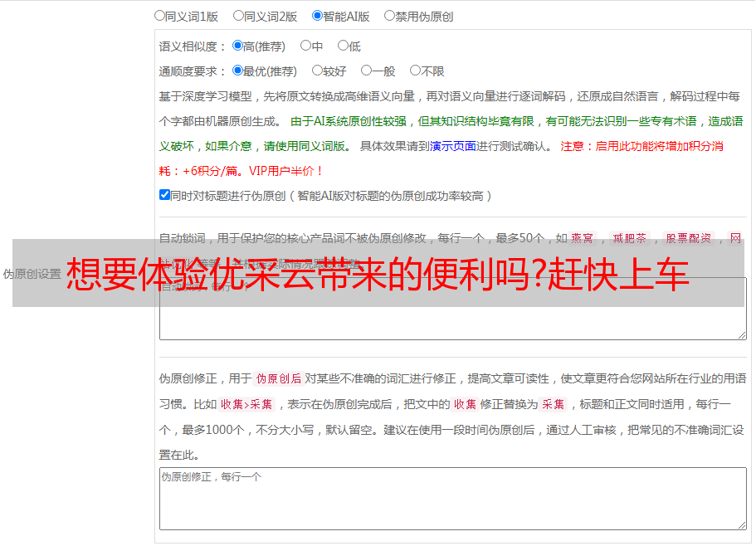Click the 减肥茶 example tag

click(629, 238)
